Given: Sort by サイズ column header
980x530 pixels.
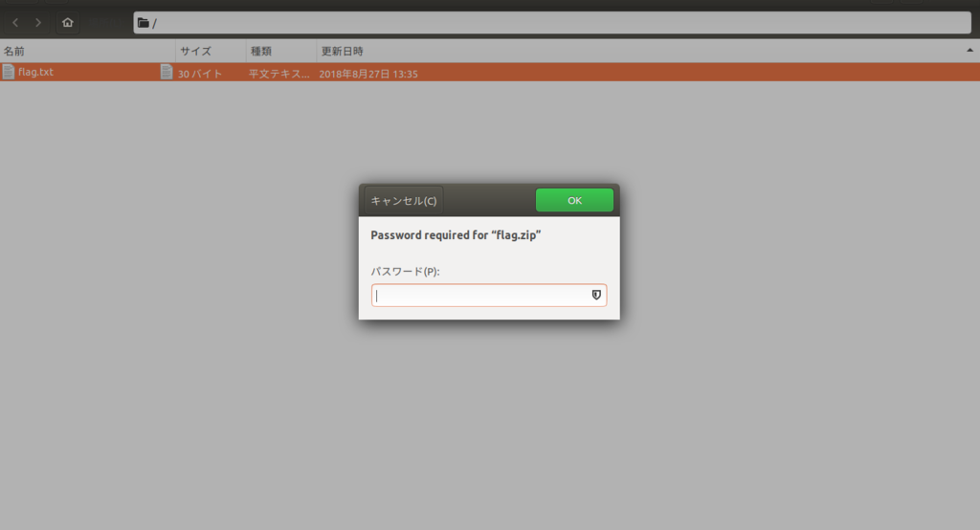Looking at the screenshot, I should (x=211, y=52).
